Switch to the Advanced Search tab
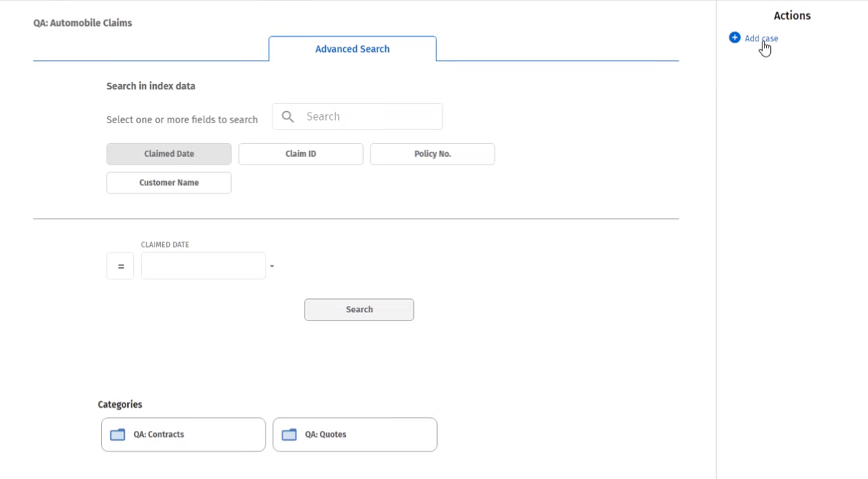 352,49
